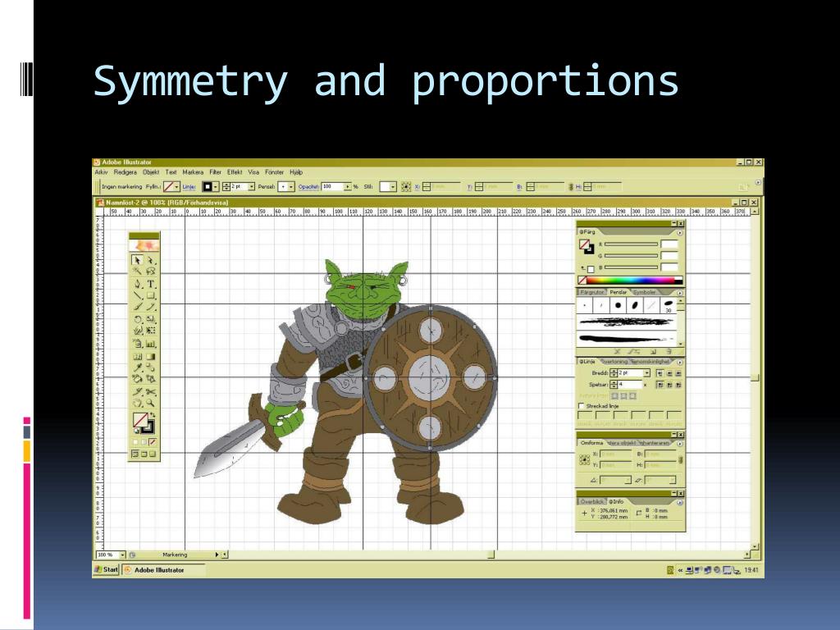Select the Type tool (T)
This screenshot has width=840, height=630.
tap(151, 284)
